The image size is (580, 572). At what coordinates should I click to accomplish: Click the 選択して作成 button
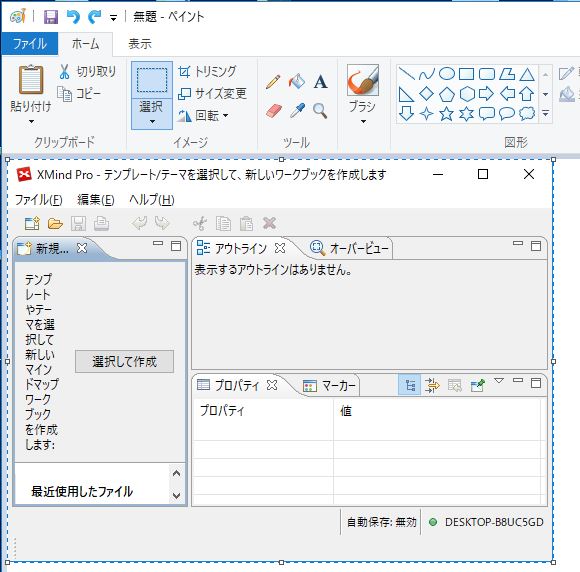tap(124, 361)
